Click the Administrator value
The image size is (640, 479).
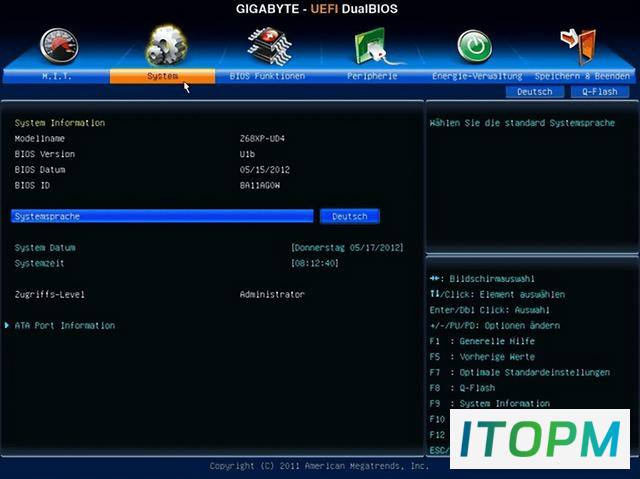click(272, 294)
